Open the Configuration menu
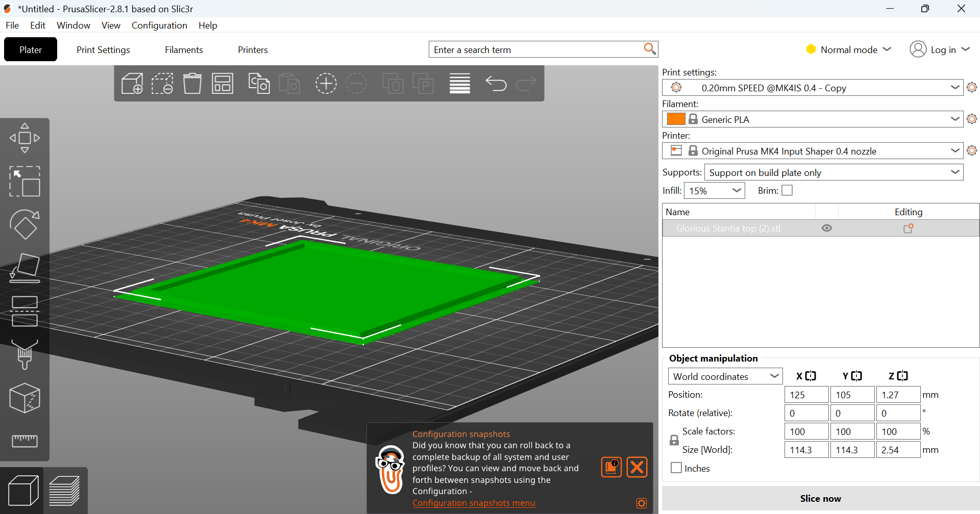 point(159,25)
